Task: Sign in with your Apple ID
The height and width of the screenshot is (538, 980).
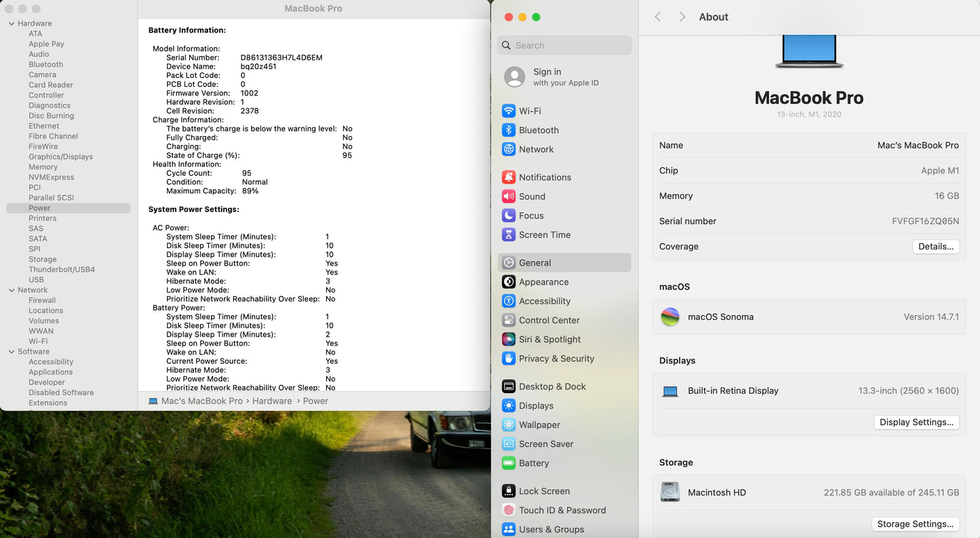Action: [x=564, y=77]
